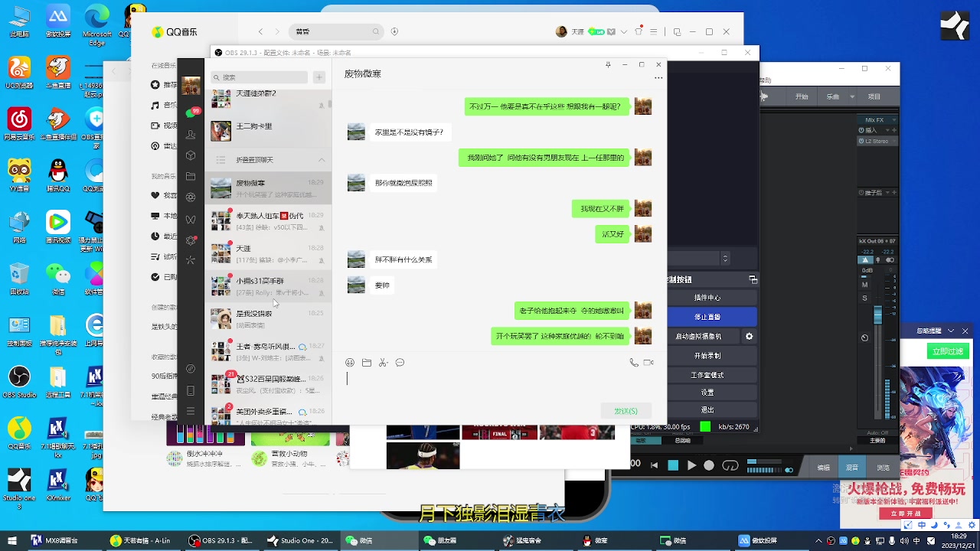Click the send file folder icon in WeChat
This screenshot has height=551, width=980.
point(367,363)
